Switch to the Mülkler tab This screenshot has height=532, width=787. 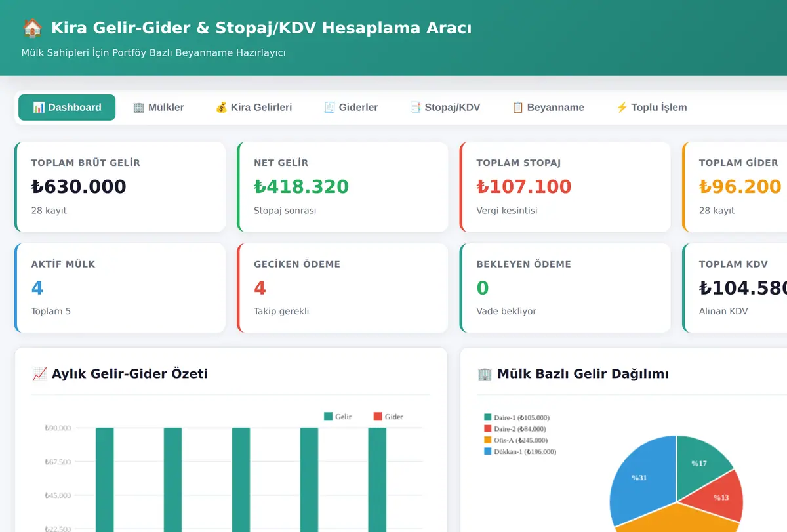tap(158, 108)
